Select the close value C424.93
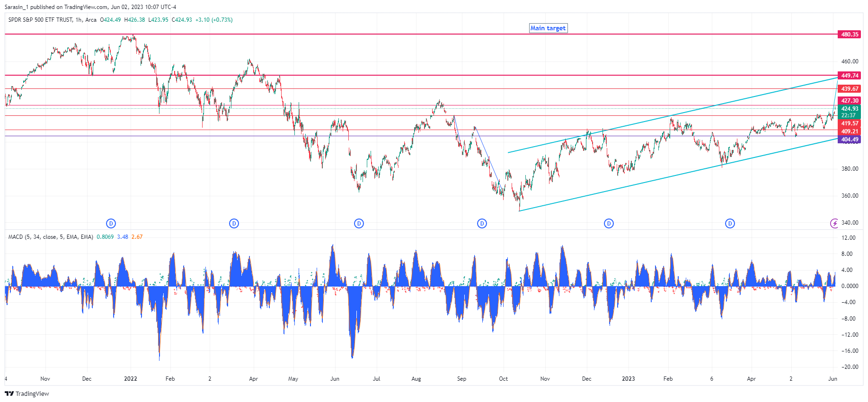Image resolution: width=868 pixels, height=402 pixels. (182, 20)
